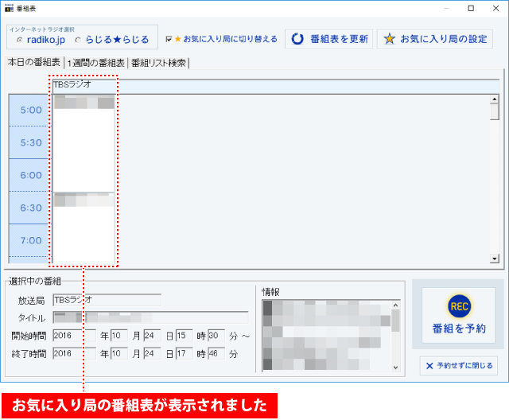Select the radiko.jp radio option
The width and height of the screenshot is (509, 420).
coord(20,40)
